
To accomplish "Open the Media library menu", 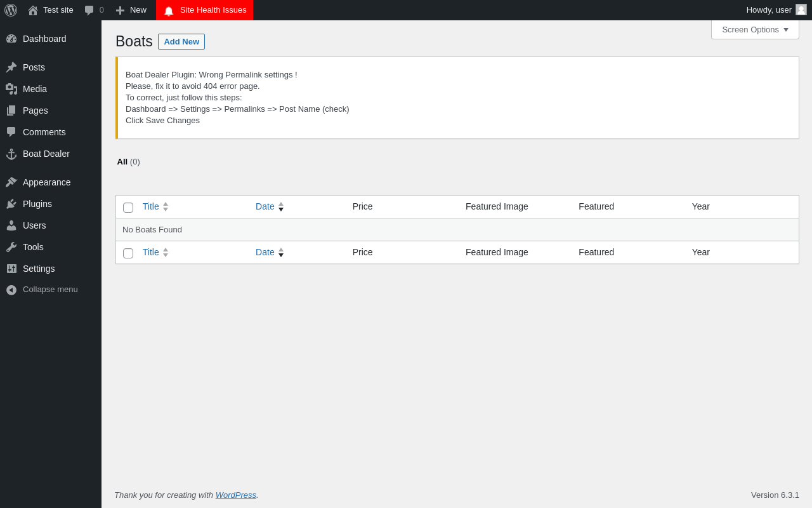I will tap(51, 89).
